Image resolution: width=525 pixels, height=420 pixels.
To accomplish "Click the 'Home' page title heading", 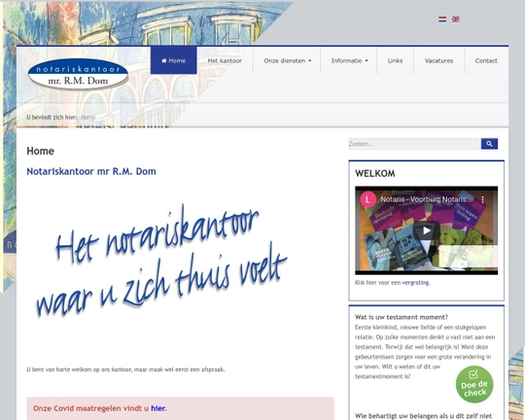I will tap(40, 151).
